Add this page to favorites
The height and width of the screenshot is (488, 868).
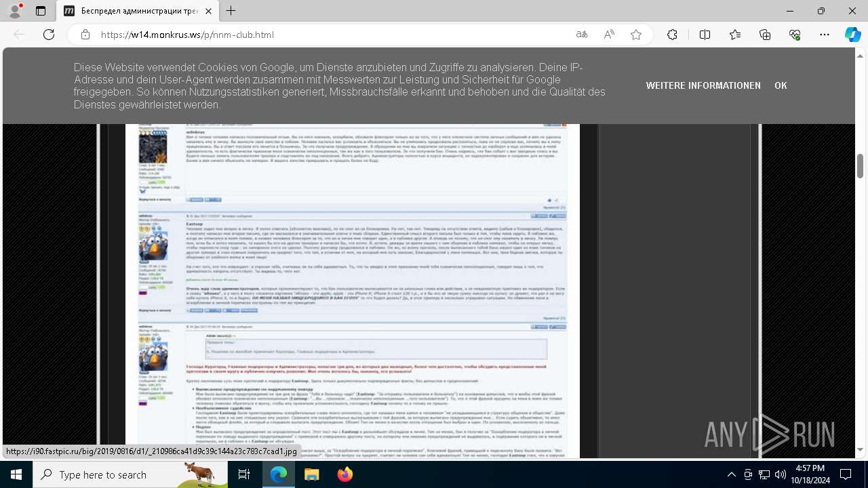point(636,35)
